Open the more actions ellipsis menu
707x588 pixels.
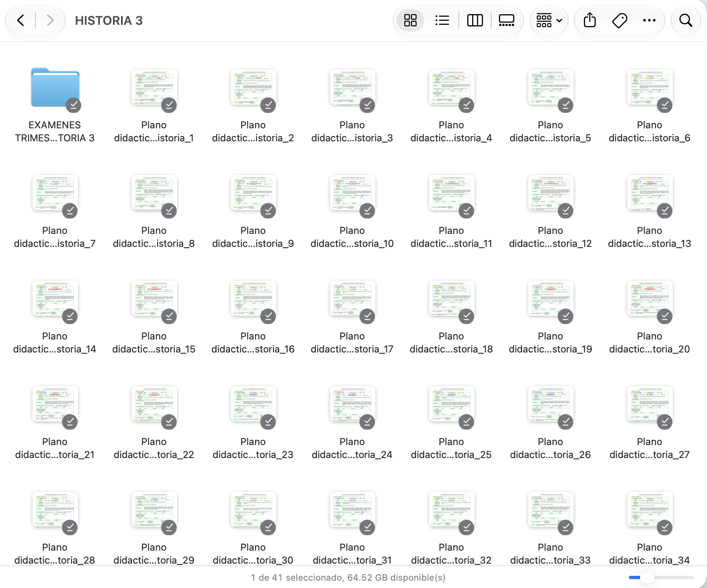(x=649, y=20)
